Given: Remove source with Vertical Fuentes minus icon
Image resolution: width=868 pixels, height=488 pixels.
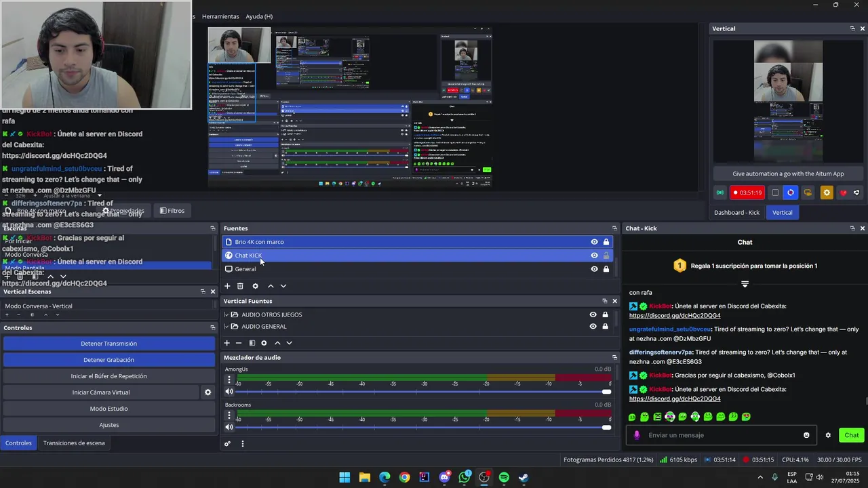Looking at the screenshot, I should [239, 343].
